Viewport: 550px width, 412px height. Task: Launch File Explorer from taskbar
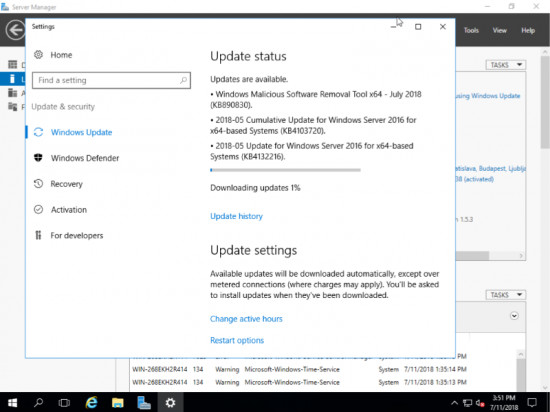pyautogui.click(x=118, y=403)
